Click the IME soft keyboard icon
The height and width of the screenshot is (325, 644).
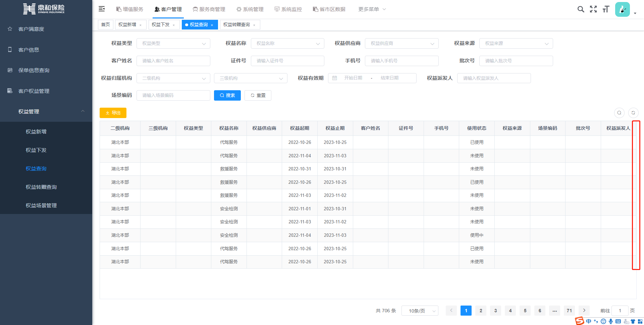click(618, 321)
